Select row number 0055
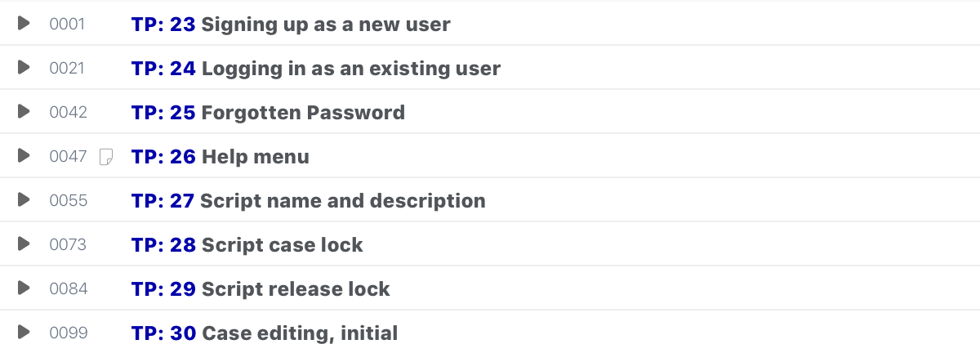980x353 pixels. [68, 201]
